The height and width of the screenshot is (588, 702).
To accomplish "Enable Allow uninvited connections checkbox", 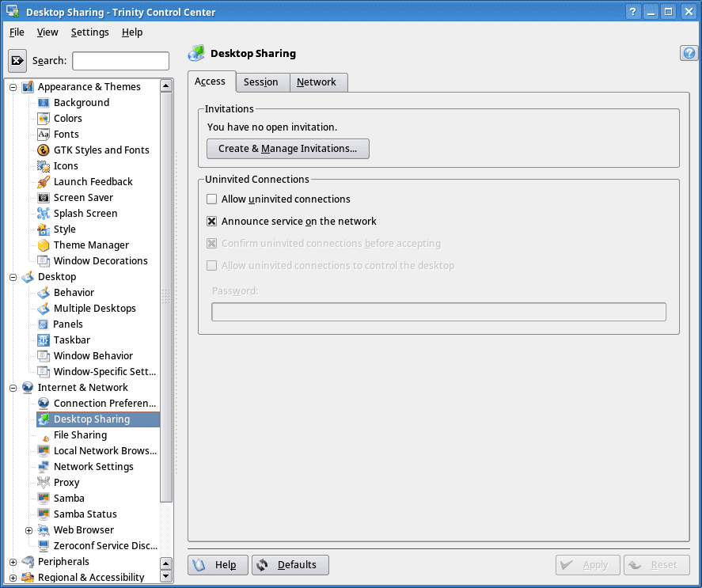I will 212,199.
